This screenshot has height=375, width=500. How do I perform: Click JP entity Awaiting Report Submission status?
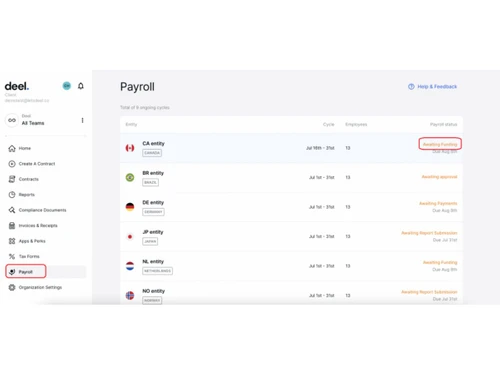429,233
